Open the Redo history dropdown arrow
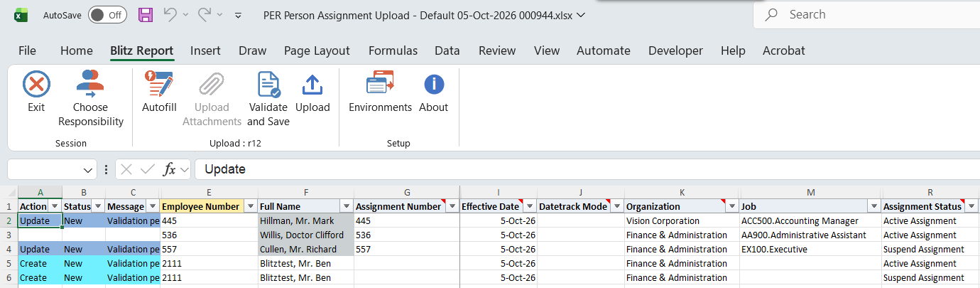The width and height of the screenshot is (980, 288). (x=221, y=15)
